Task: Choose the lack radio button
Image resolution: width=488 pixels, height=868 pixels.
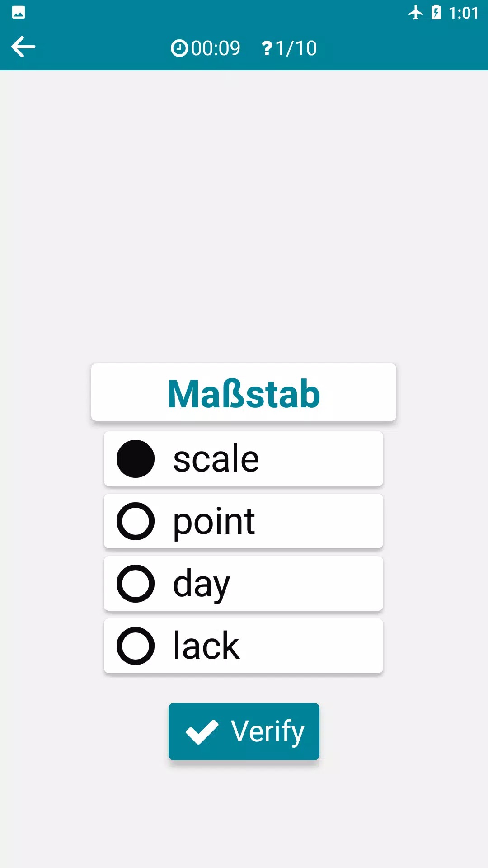Action: point(136,646)
